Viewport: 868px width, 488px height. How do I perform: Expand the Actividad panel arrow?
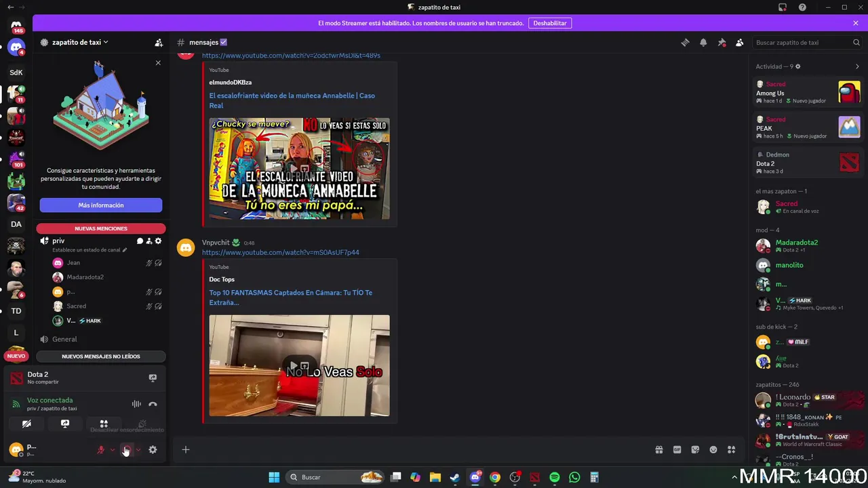click(857, 66)
